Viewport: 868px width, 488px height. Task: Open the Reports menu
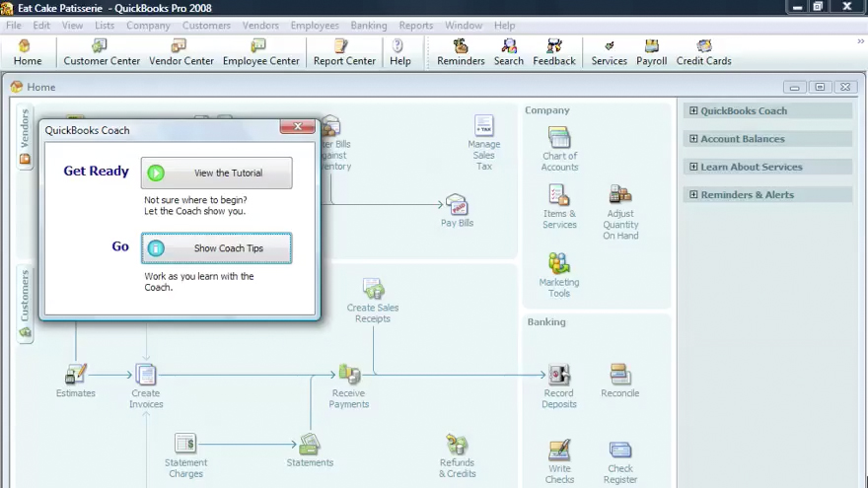(415, 26)
